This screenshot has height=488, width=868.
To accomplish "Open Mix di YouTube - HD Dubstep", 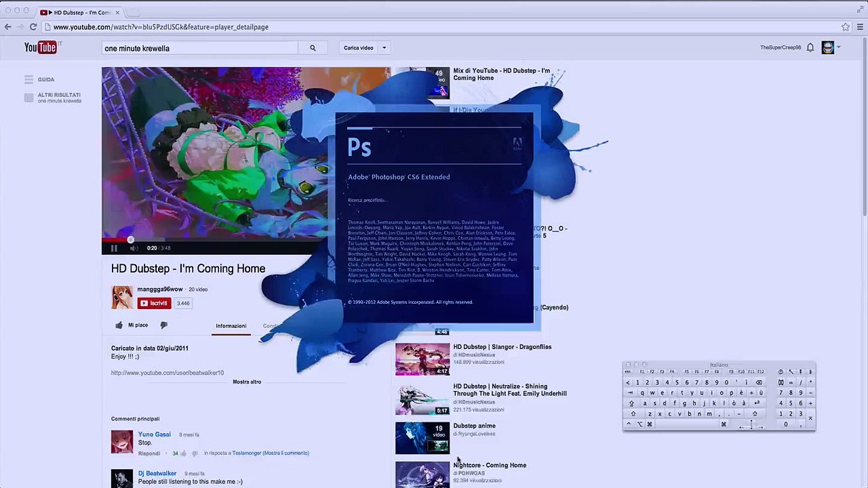I will pos(501,74).
